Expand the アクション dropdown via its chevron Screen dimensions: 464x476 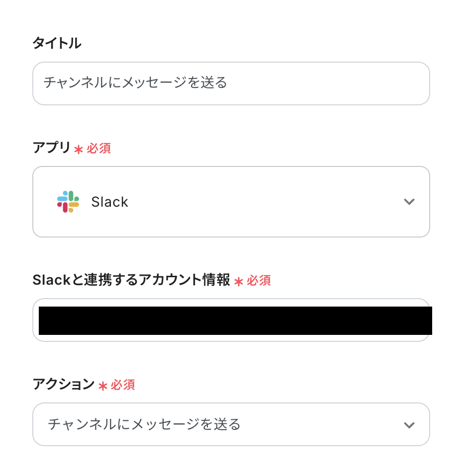tap(409, 425)
